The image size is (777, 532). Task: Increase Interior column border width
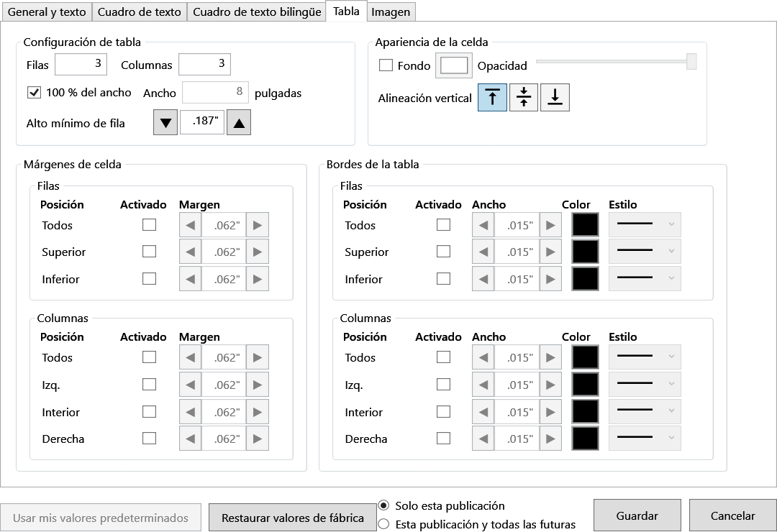click(x=550, y=412)
